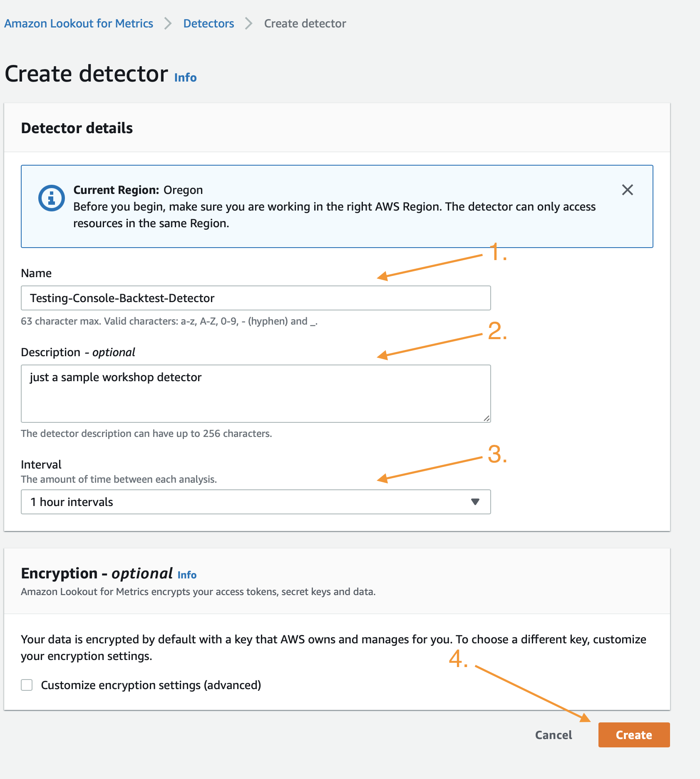Click the Cancel button
Image resolution: width=700 pixels, height=779 pixels.
pos(554,735)
